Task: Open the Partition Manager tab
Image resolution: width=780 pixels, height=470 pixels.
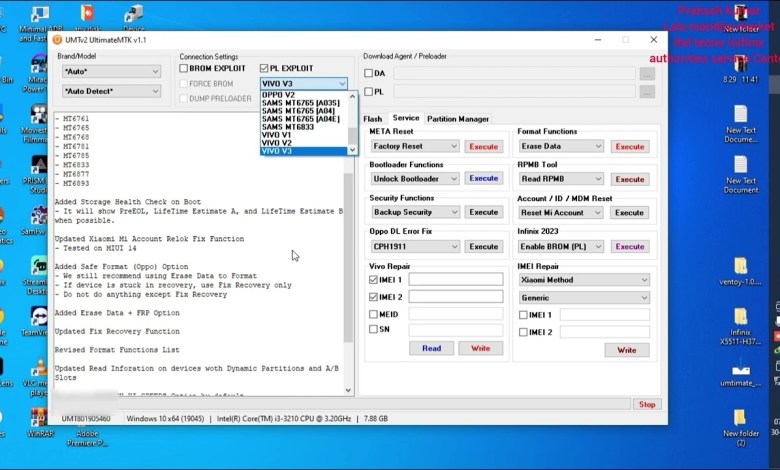Action: (x=458, y=119)
